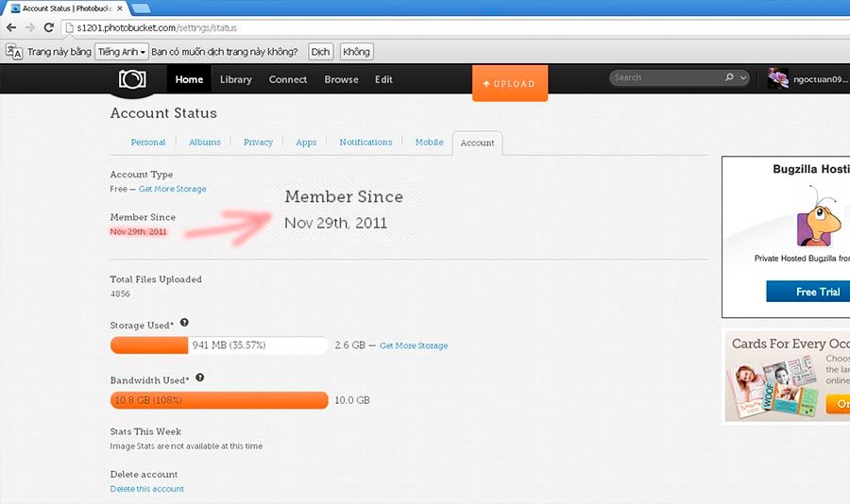Click the orange UPLOAD button
Screen dimensions: 850x504
click(x=510, y=83)
